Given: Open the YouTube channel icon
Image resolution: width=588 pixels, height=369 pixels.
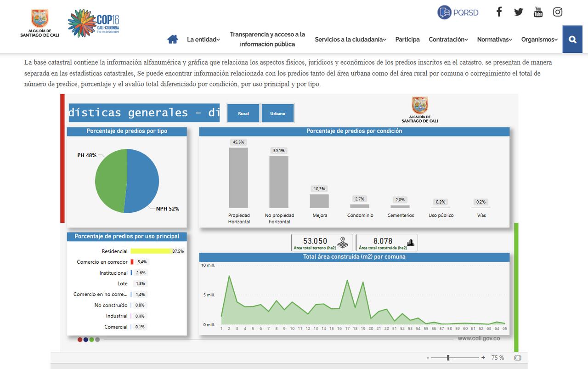Looking at the screenshot, I should coord(537,11).
